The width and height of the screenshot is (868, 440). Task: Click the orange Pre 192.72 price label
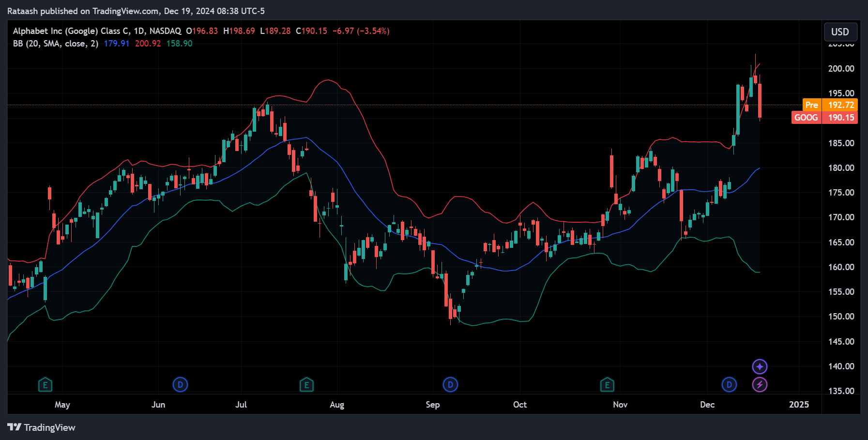(x=830, y=105)
